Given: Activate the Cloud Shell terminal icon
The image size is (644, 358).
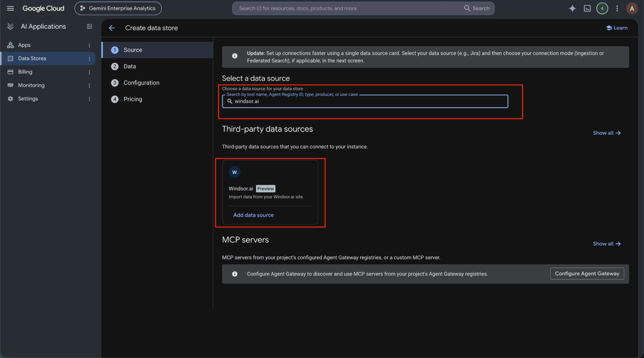Looking at the screenshot, I should click(x=587, y=8).
